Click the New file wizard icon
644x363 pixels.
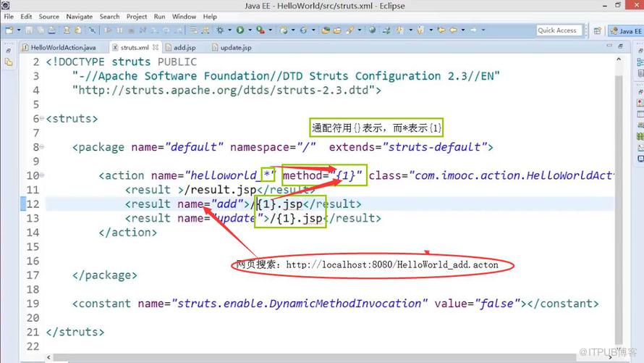click(9, 30)
